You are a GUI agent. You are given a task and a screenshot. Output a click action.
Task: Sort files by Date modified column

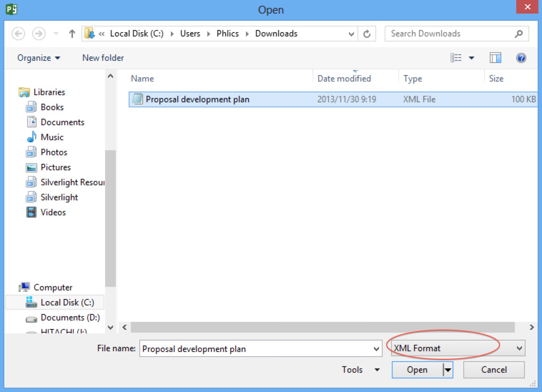click(x=344, y=79)
